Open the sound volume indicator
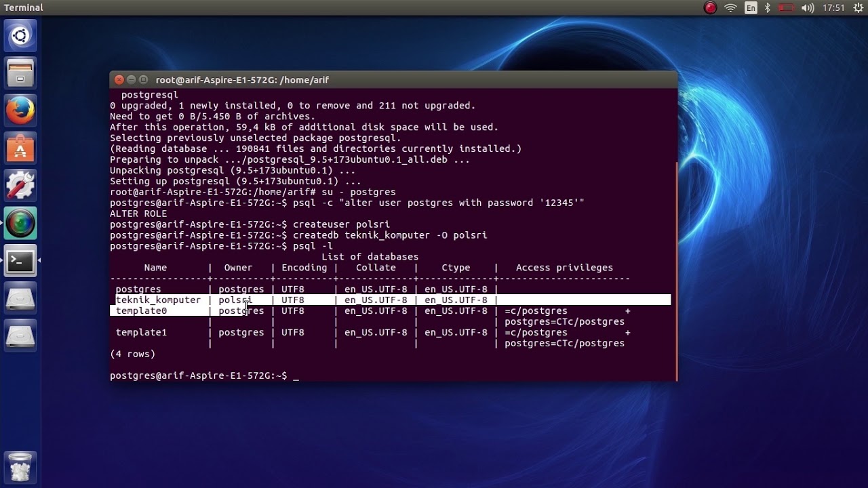868x488 pixels. (808, 8)
